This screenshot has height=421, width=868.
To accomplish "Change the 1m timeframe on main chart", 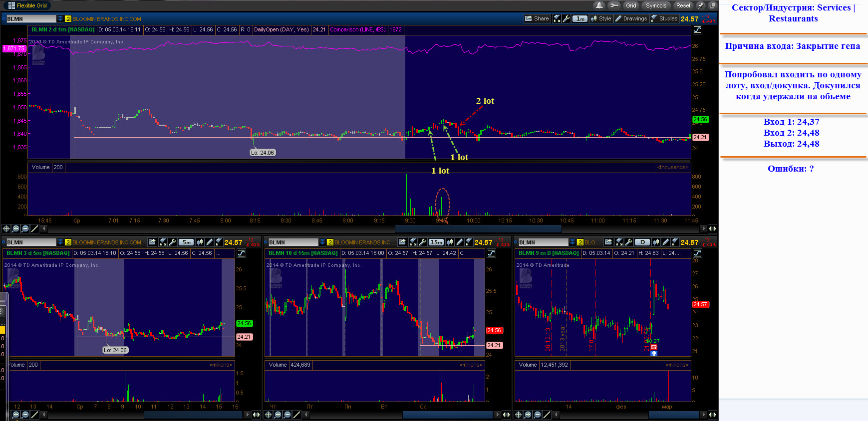I will tap(580, 18).
